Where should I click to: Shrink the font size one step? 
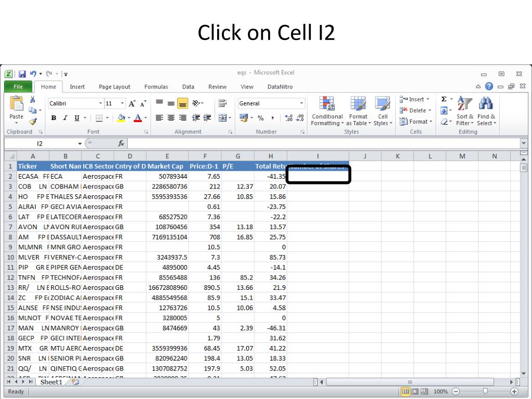click(143, 103)
